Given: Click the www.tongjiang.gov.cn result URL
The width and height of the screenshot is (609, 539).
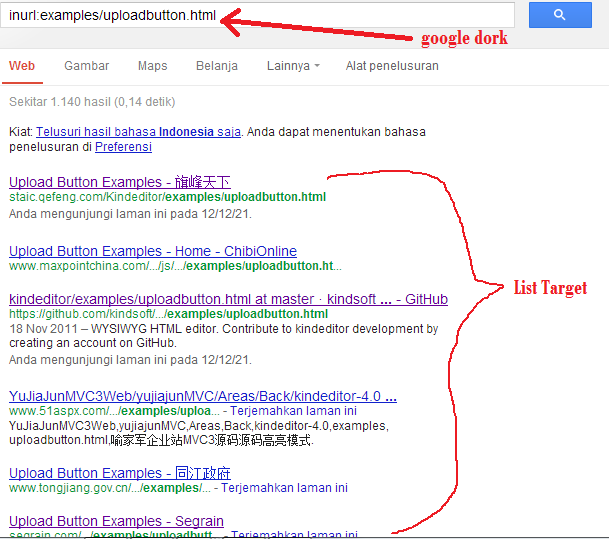Looking at the screenshot, I should [x=110, y=488].
